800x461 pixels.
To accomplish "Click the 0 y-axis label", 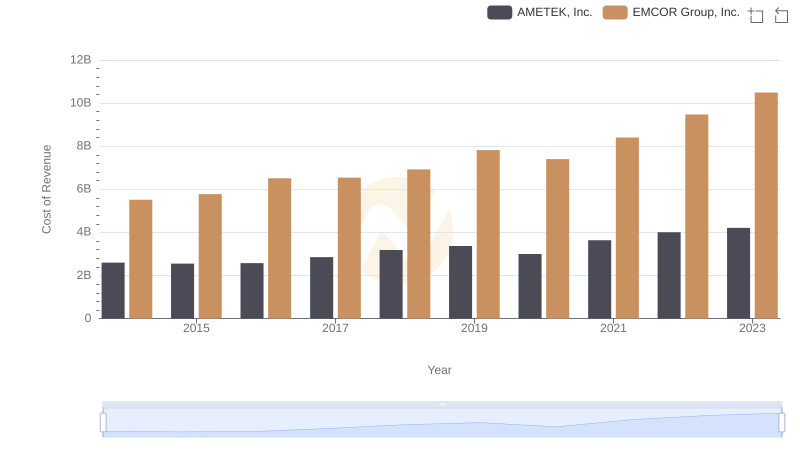I will [88, 318].
